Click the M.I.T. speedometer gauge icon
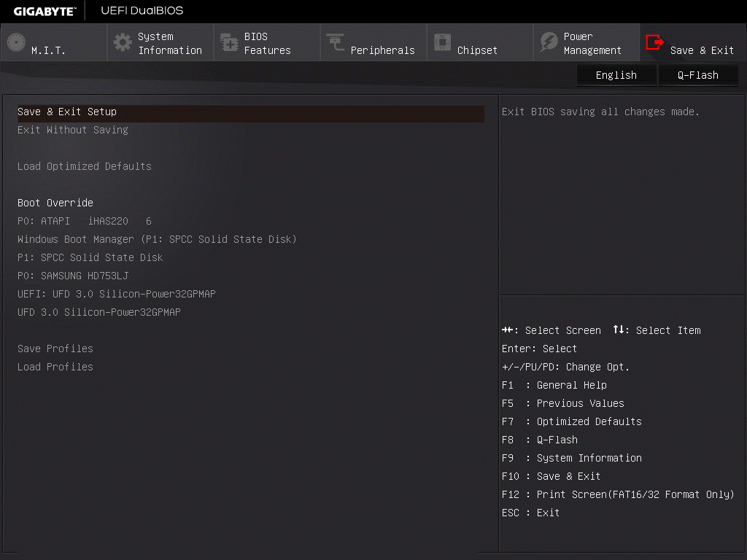The height and width of the screenshot is (560, 747). 16,42
